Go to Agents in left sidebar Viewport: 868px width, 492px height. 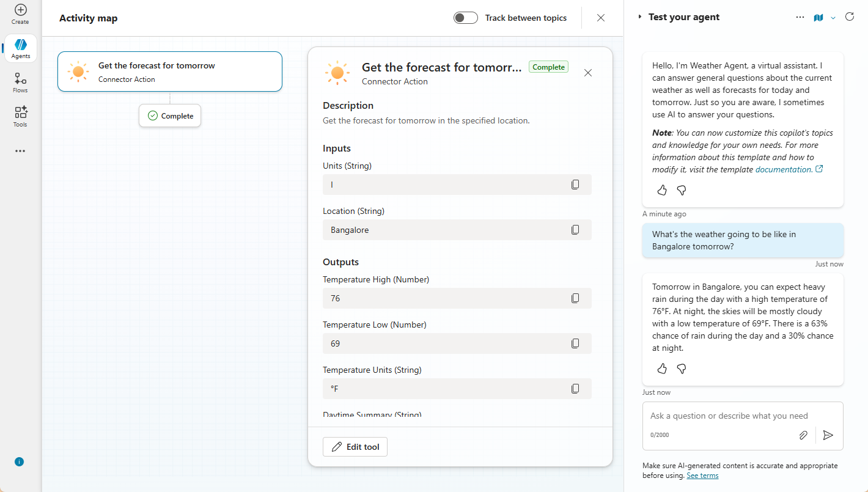coord(21,48)
